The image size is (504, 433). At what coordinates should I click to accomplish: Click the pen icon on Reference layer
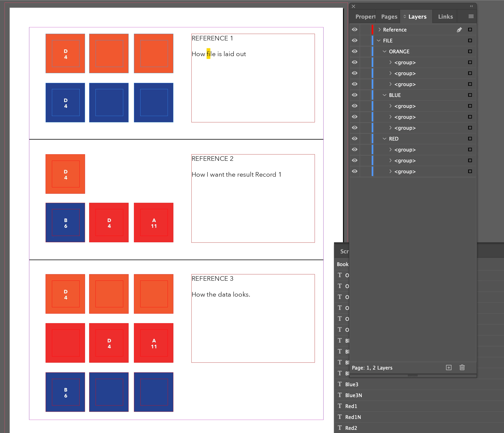coord(459,30)
